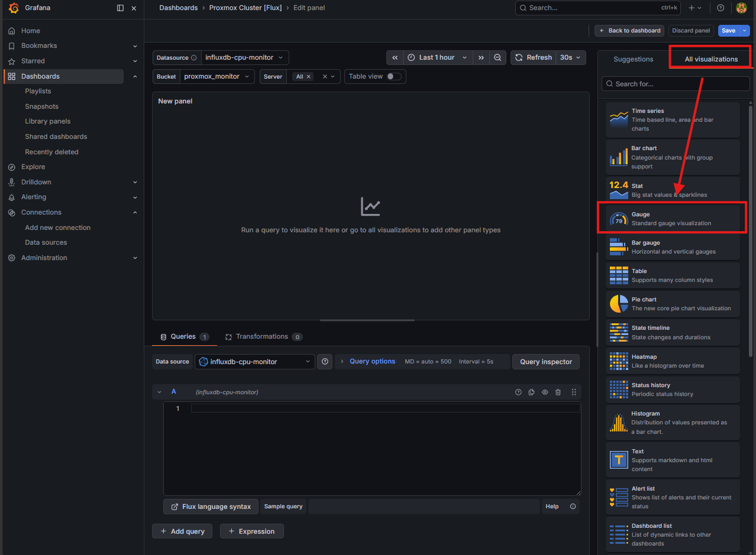Close the side navigation menu
This screenshot has width=756, height=555.
click(134, 8)
